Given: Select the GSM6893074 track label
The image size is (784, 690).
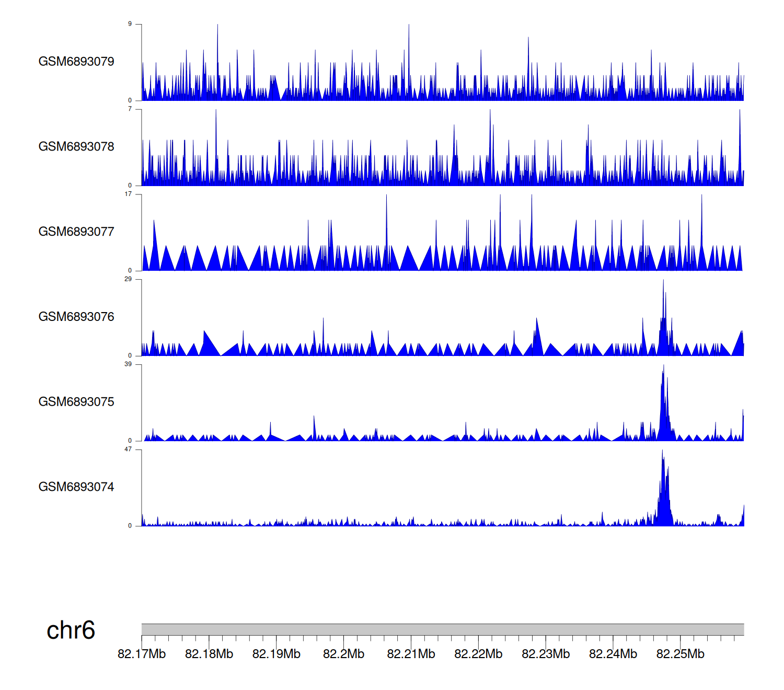Looking at the screenshot, I should click(76, 487).
